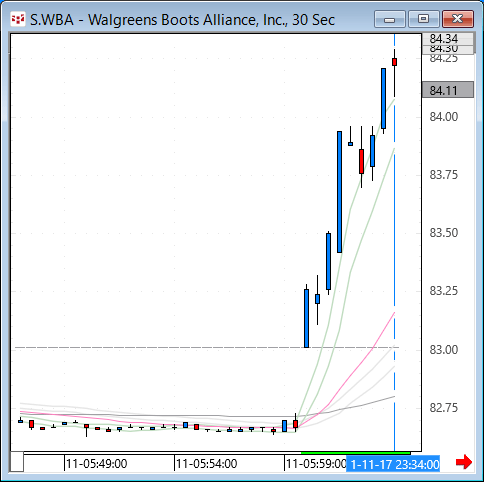Click the 83.25 price axis label
This screenshot has width=484, height=482.
point(444,291)
